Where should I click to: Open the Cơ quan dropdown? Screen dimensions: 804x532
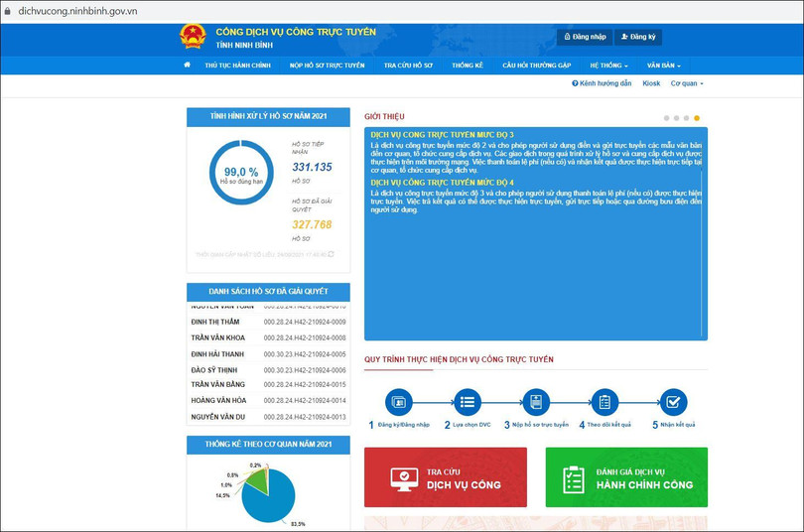tap(687, 83)
